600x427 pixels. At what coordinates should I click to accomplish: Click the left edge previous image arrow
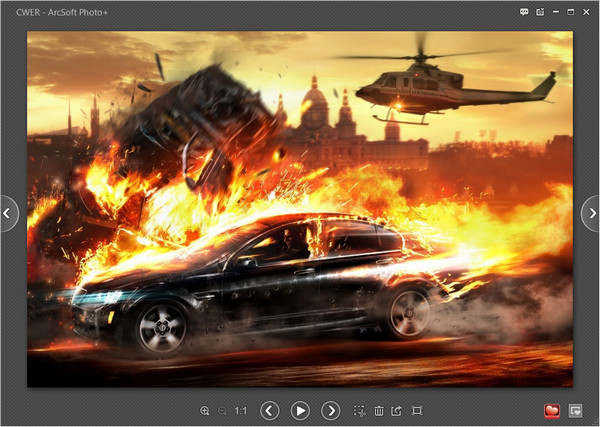click(x=8, y=212)
